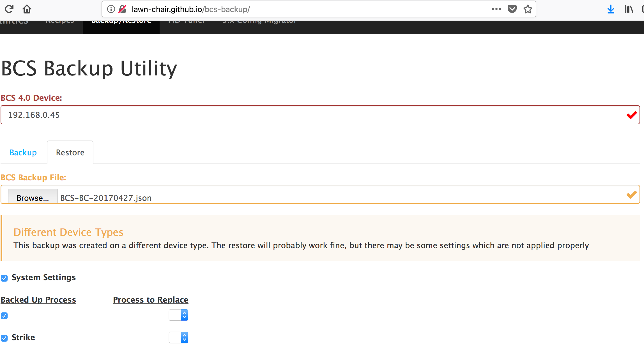644x350 pixels.
Task: Click the BCS-BC-20170427.json file name
Action: 106,198
